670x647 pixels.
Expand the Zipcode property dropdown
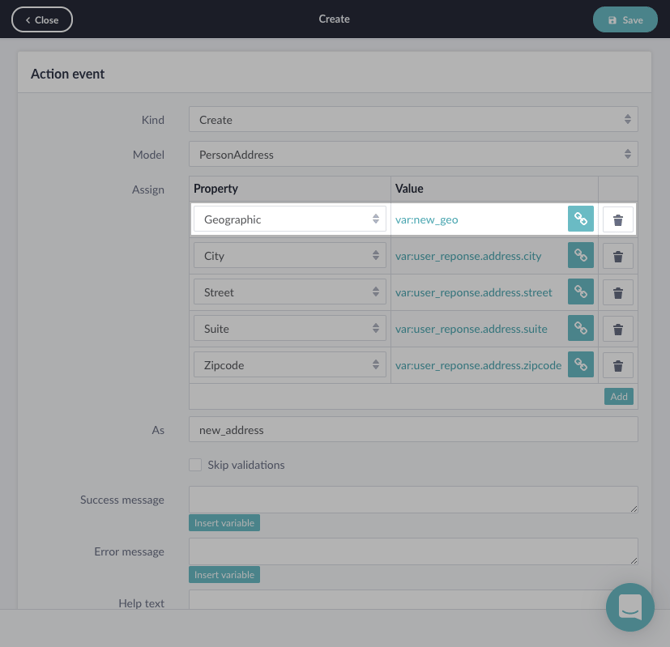289,365
